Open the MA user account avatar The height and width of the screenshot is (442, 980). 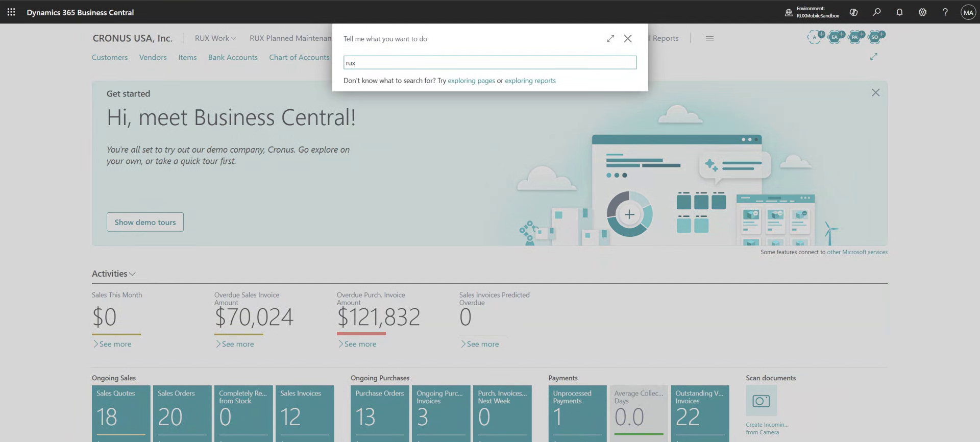point(968,12)
